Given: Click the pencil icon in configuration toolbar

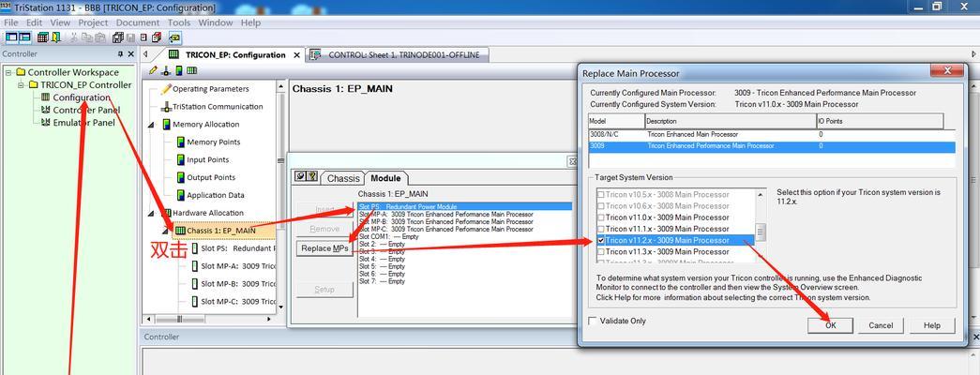Looking at the screenshot, I should [154, 70].
